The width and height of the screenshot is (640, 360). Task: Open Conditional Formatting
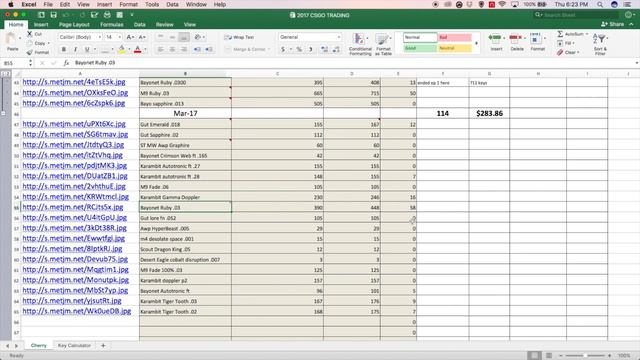[360, 44]
